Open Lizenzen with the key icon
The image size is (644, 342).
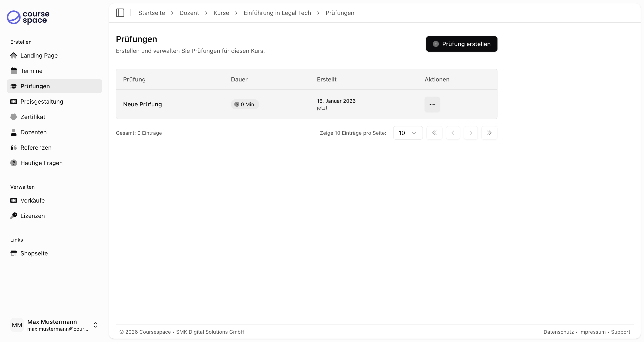click(x=33, y=216)
